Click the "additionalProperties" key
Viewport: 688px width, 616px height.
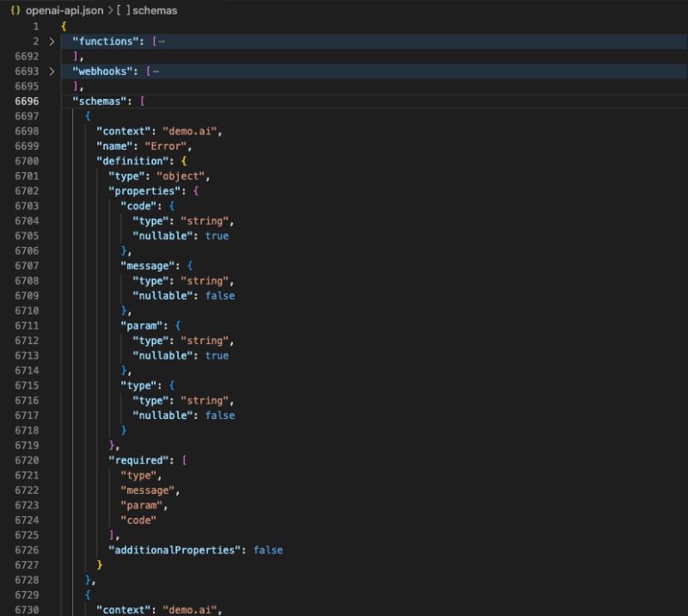point(177,550)
